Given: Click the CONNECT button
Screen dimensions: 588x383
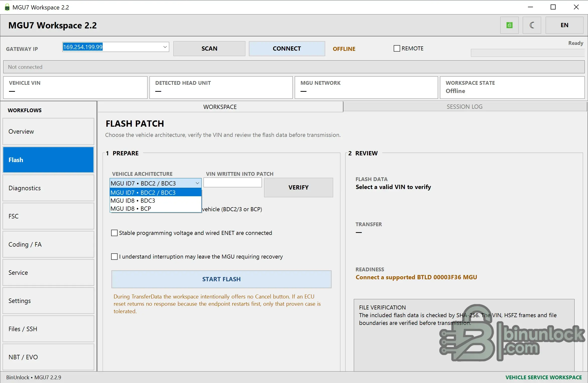Looking at the screenshot, I should pos(287,49).
